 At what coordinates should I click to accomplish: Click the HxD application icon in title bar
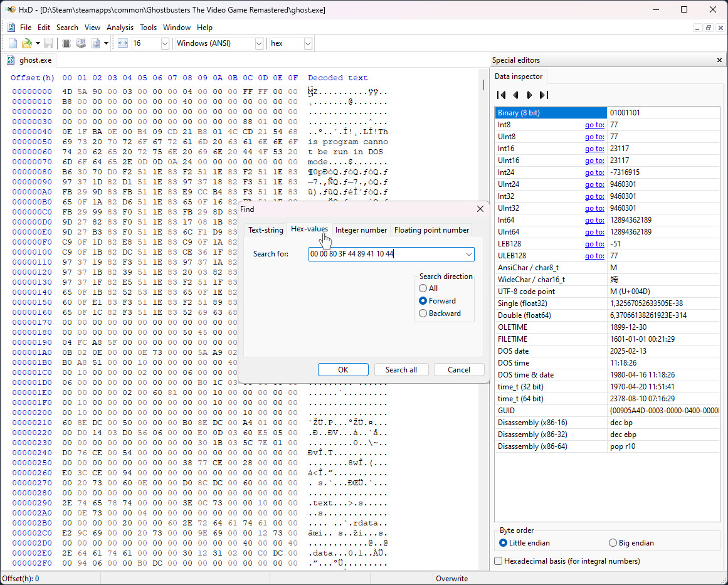[10, 10]
